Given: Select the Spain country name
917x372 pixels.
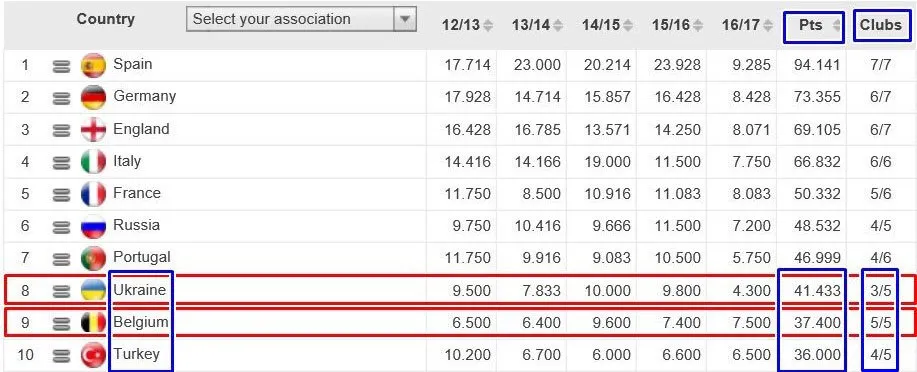Looking at the screenshot, I should [x=133, y=64].
